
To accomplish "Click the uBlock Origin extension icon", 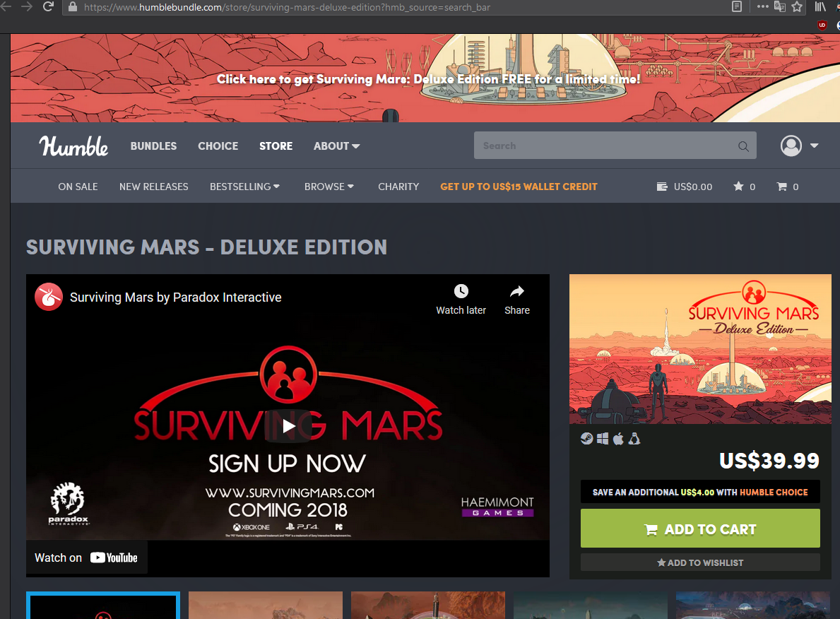I will click(x=822, y=25).
